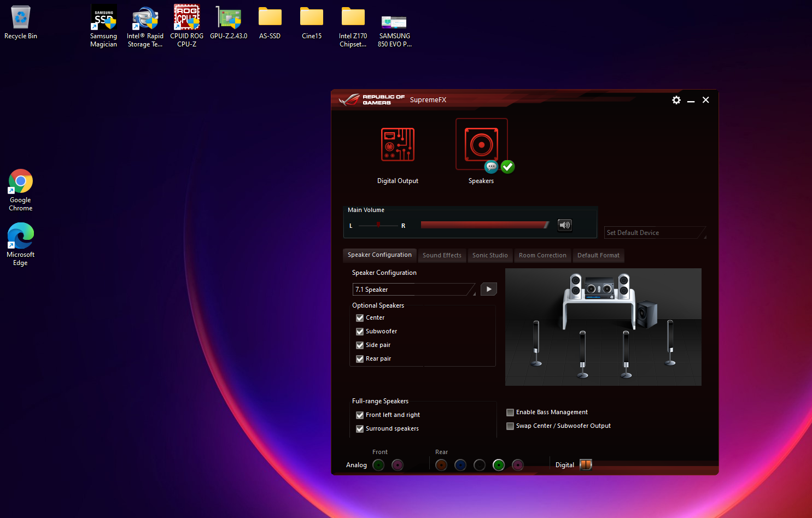812x518 pixels.
Task: Click the green checkmark badge on Speakers
Action: 508,167
